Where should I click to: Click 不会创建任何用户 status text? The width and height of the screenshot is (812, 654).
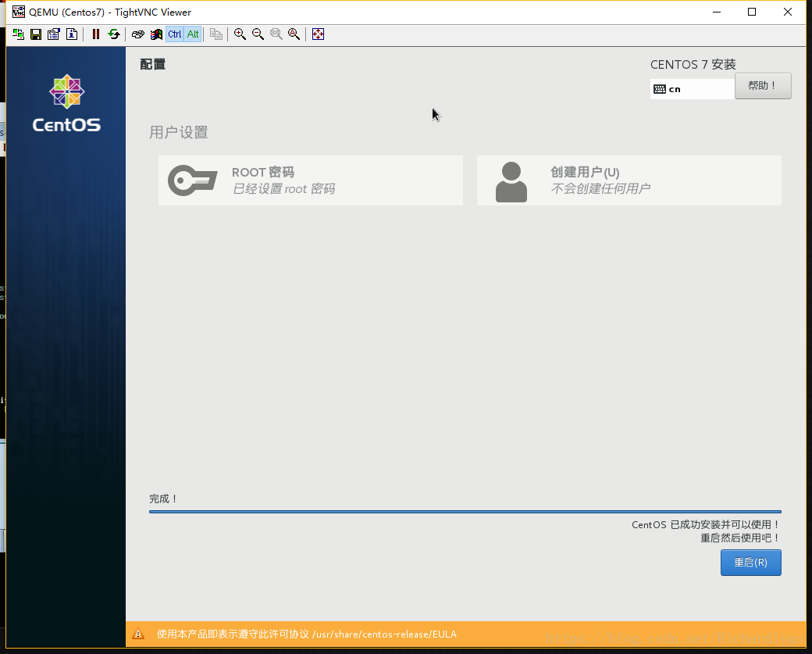(600, 188)
